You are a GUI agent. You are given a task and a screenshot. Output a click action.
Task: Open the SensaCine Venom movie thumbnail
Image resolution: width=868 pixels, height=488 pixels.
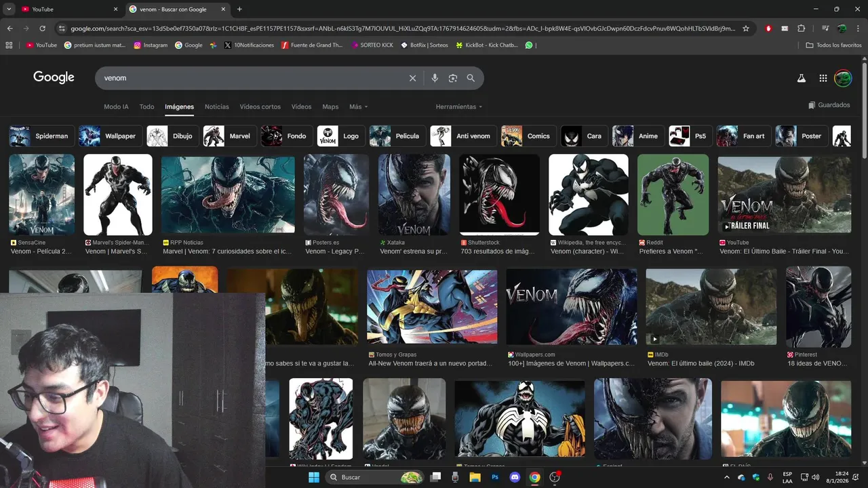[41, 195]
